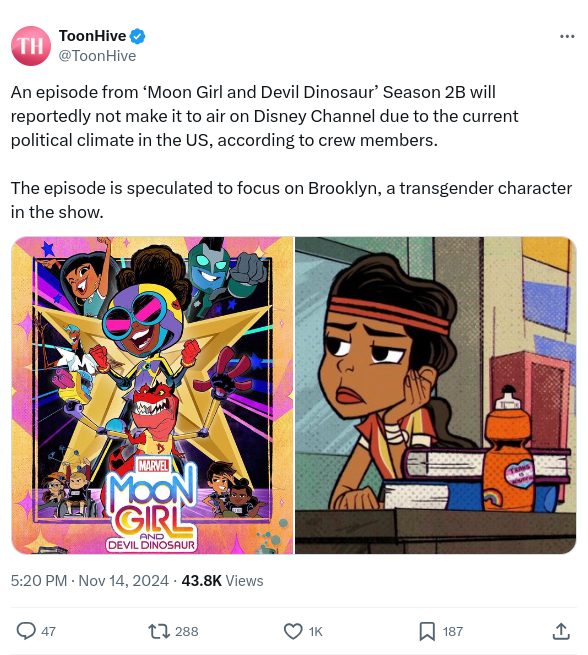
Task: Open the ToonHive display name link
Action: (92, 36)
